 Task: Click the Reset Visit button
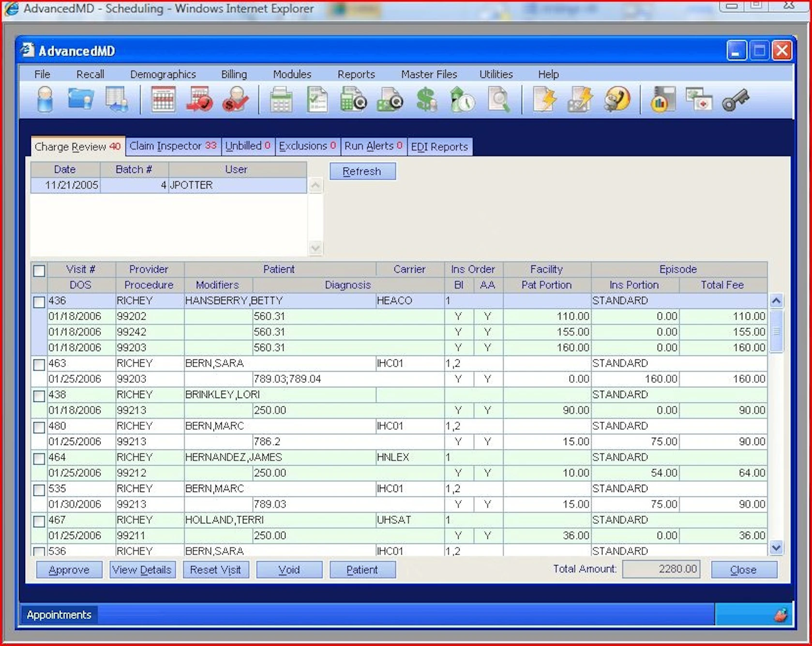[216, 569]
